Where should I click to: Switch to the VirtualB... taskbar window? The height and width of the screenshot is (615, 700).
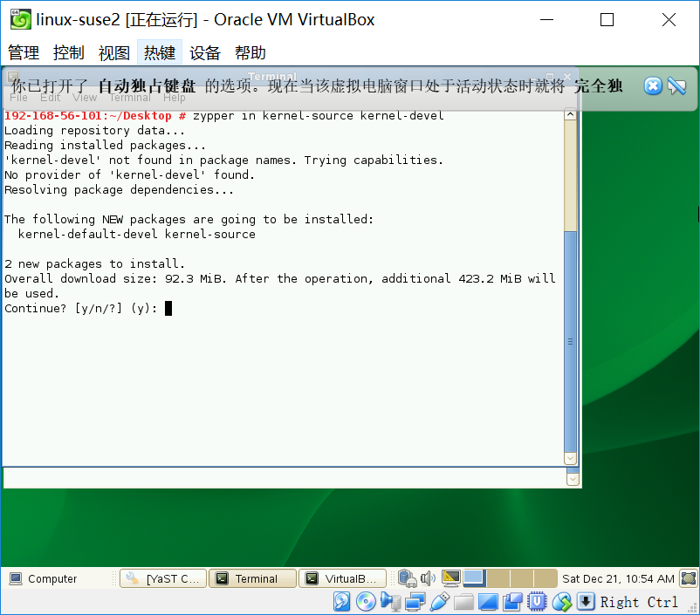(x=342, y=579)
